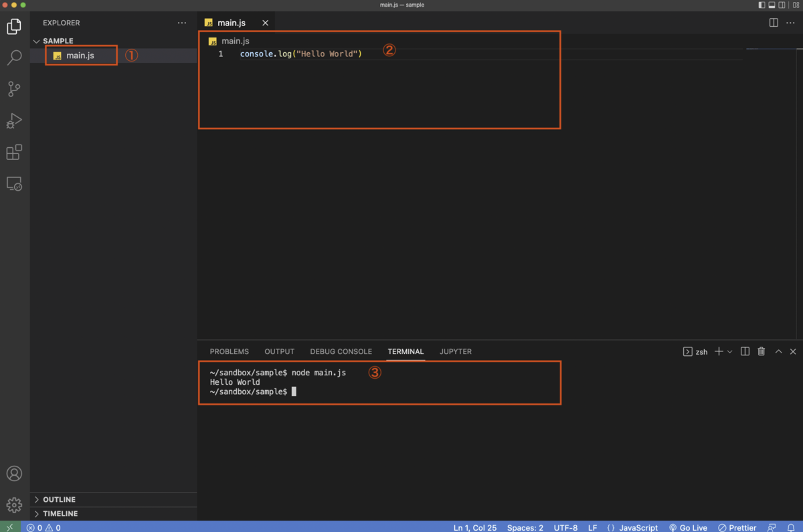Click main.js in the editor breadcrumb
This screenshot has height=532, width=803.
point(235,41)
